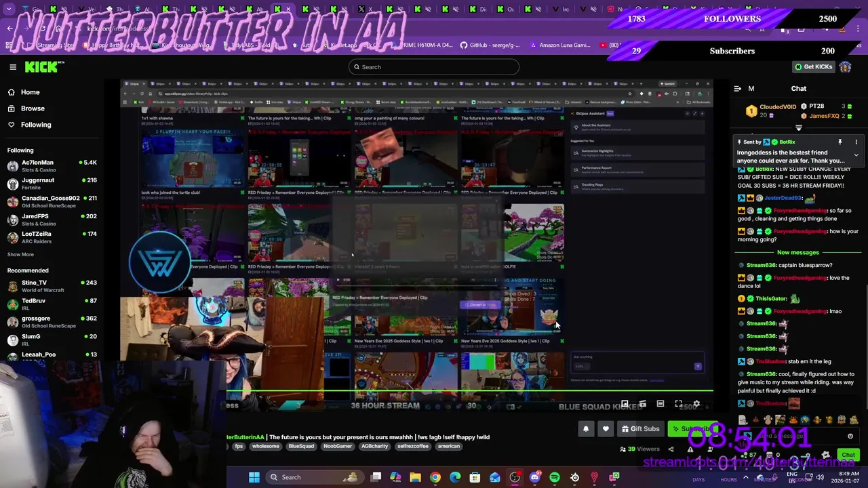868x488 pixels.
Task: Follow with the heart button
Action: [x=606, y=429]
